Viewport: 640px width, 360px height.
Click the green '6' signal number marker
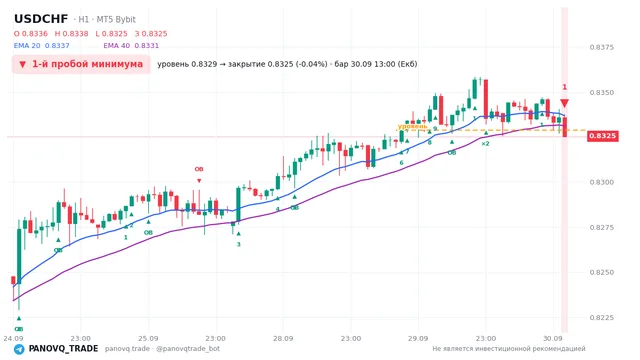(401, 162)
